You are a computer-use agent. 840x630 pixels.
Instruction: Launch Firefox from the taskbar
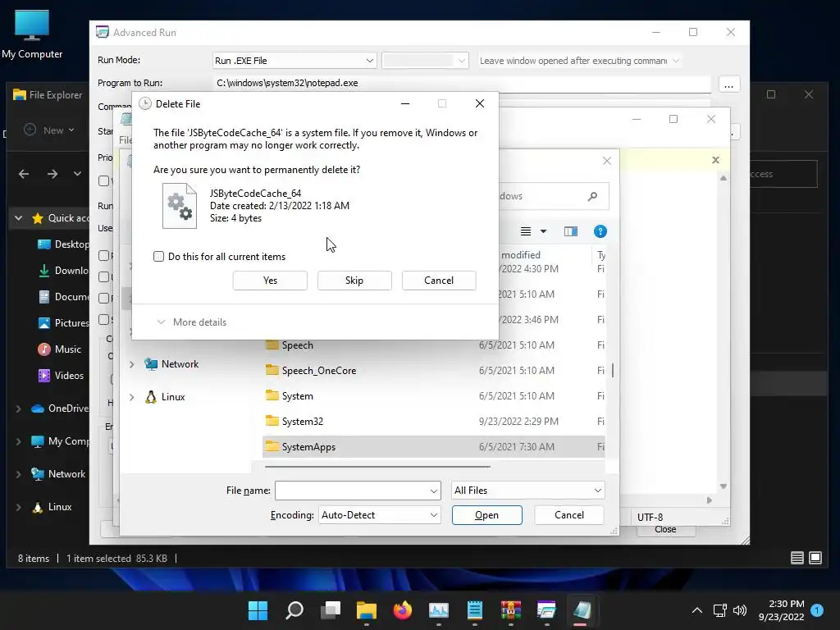click(x=402, y=610)
